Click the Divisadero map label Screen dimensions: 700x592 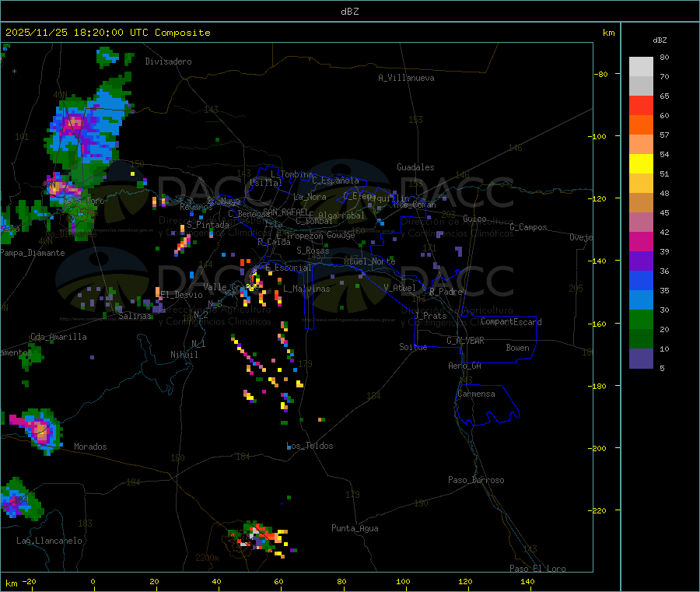[168, 61]
